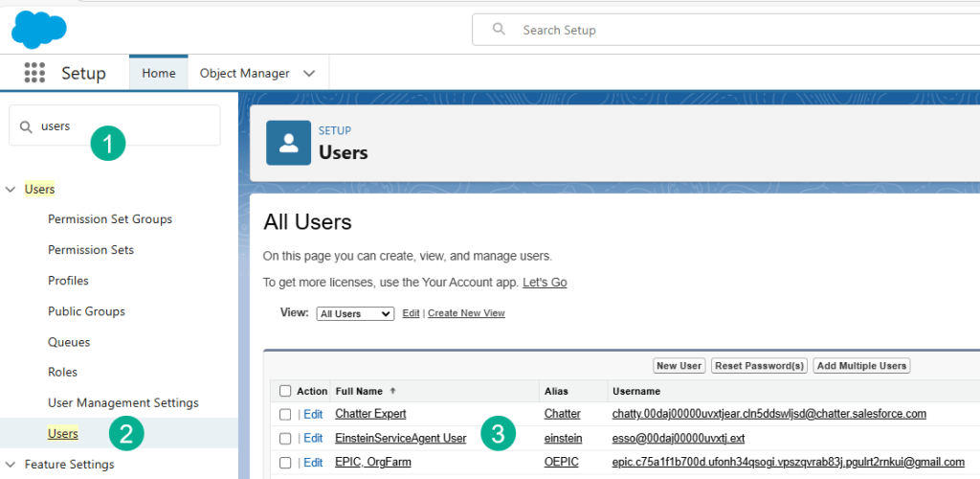Click the Salesforce cloud logo
This screenshot has height=479, width=980.
click(x=38, y=28)
